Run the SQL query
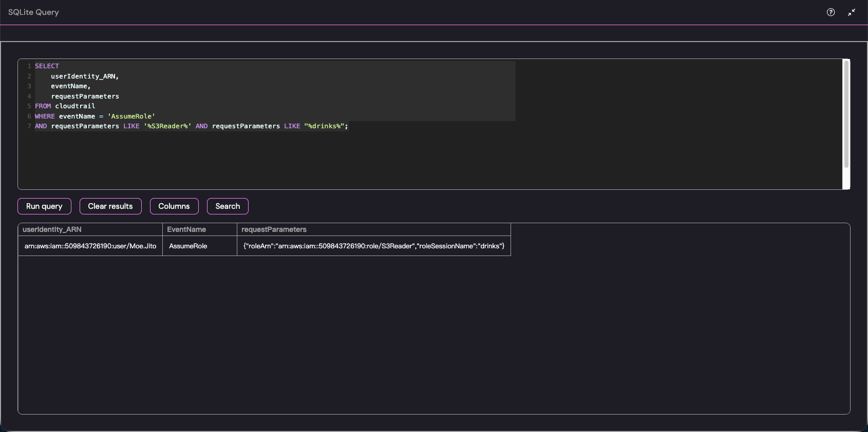 click(44, 206)
